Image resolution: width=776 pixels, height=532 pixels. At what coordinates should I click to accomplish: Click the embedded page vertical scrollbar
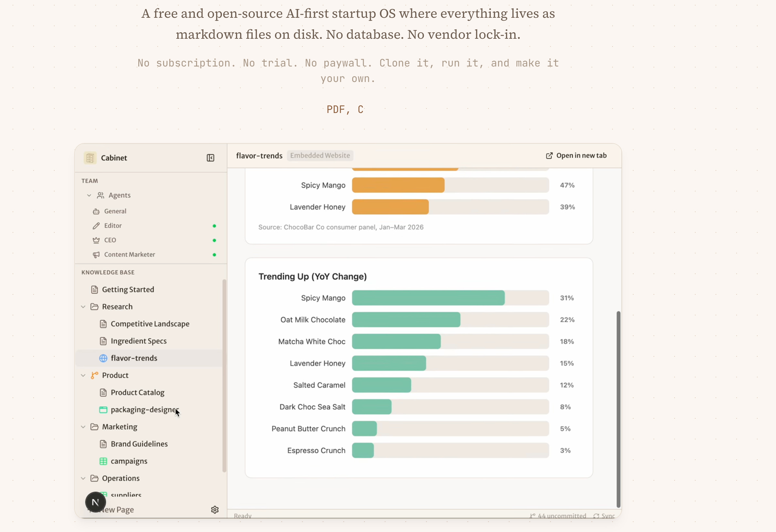click(x=618, y=409)
